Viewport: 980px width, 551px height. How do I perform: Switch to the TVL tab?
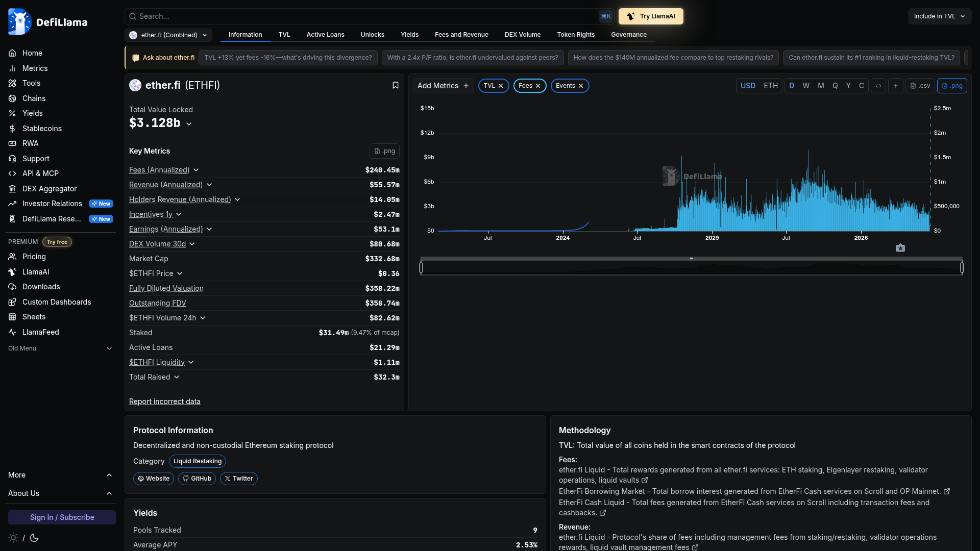pos(284,35)
